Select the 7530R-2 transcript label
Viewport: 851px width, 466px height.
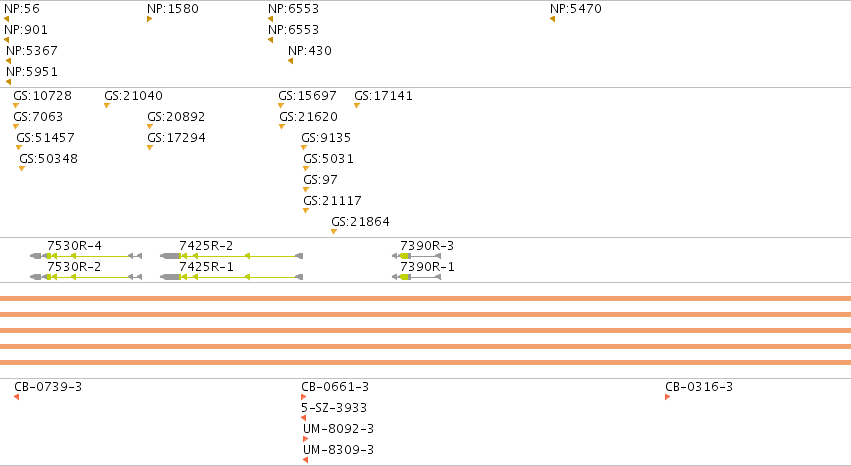[74, 267]
